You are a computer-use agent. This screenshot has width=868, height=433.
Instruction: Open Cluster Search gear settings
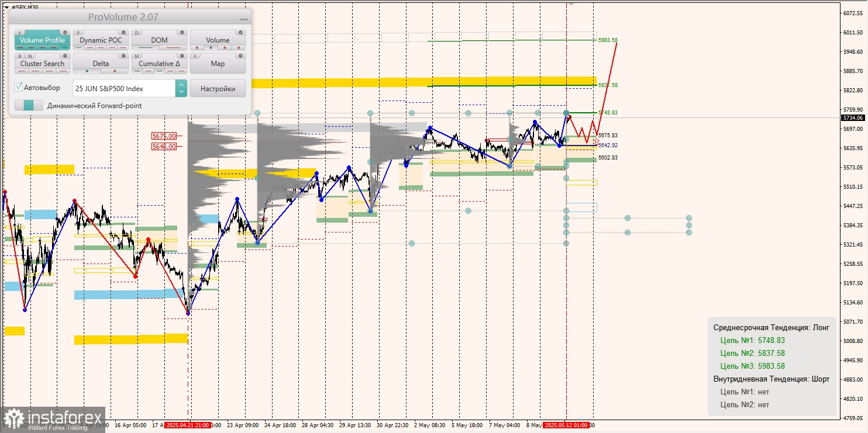coord(65,56)
